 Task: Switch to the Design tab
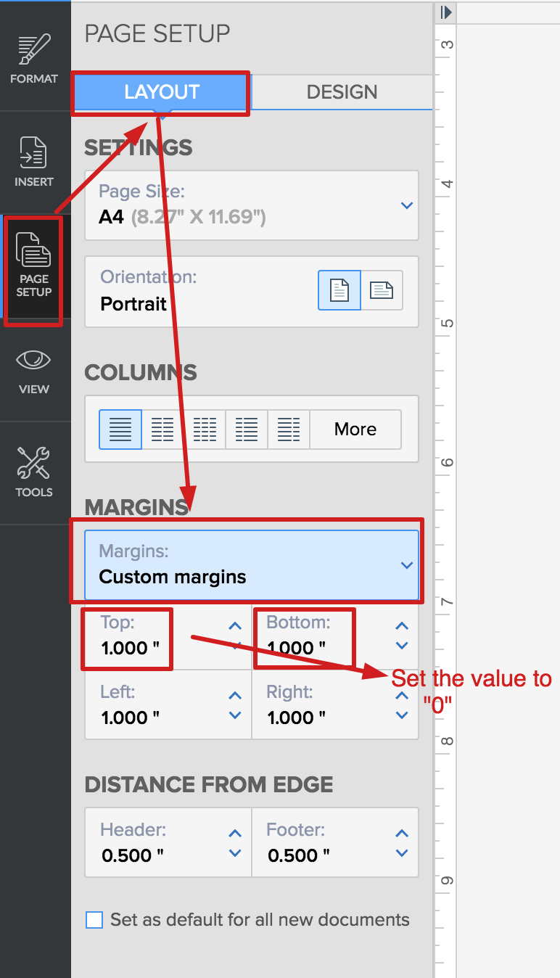(x=342, y=92)
